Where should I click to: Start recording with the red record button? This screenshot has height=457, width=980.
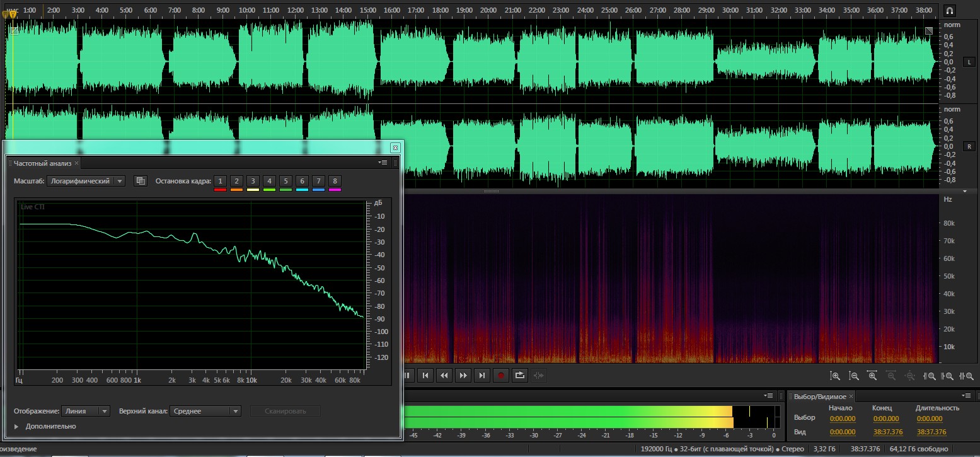[501, 376]
